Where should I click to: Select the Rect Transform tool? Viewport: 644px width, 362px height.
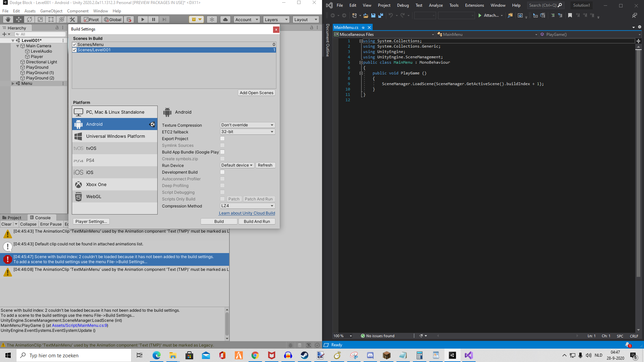[x=51, y=19]
